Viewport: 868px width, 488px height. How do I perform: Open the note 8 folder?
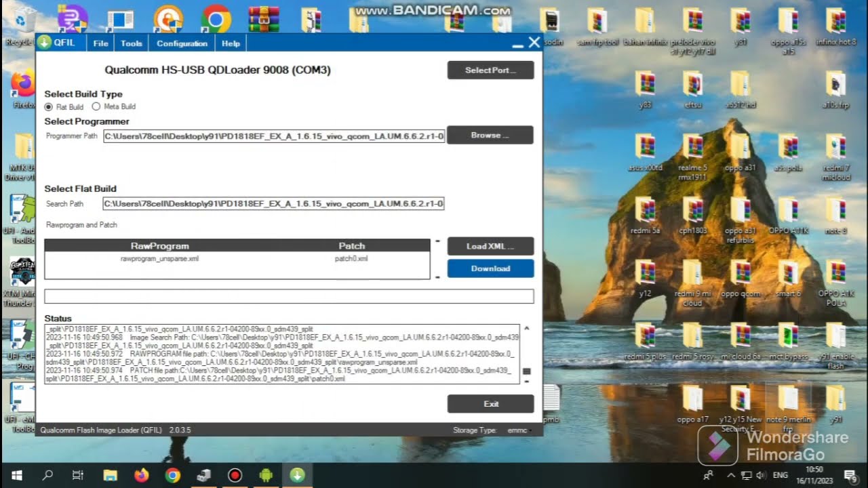pyautogui.click(x=835, y=216)
